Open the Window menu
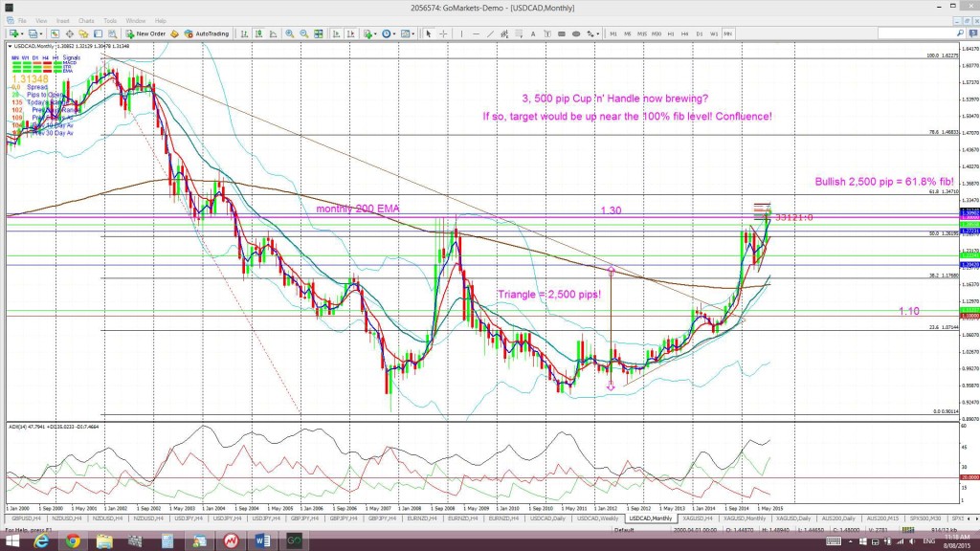 (x=136, y=21)
